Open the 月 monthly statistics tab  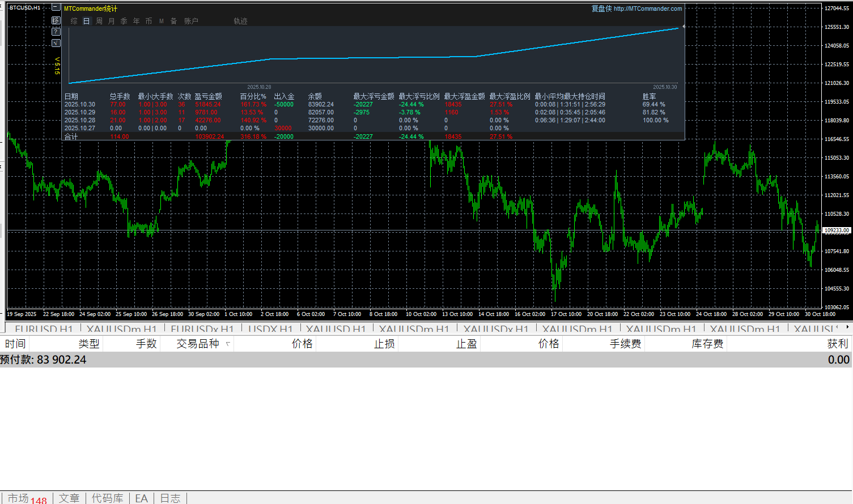click(x=111, y=21)
